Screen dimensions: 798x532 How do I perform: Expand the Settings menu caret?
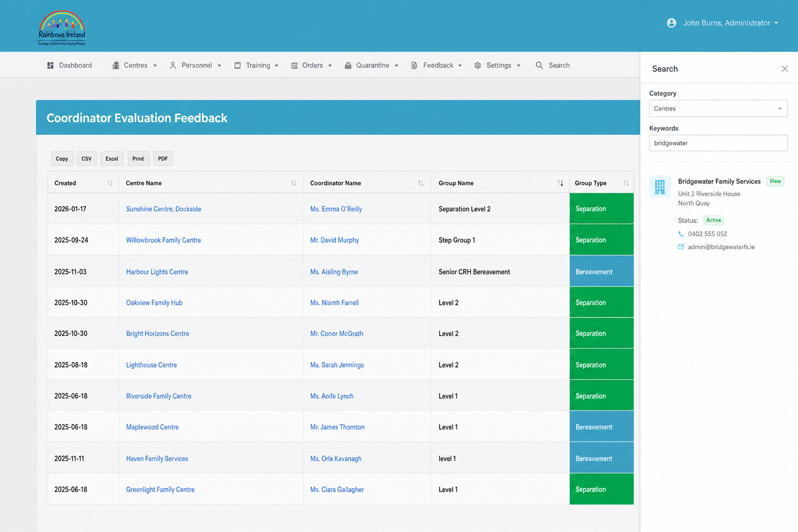[x=518, y=65]
